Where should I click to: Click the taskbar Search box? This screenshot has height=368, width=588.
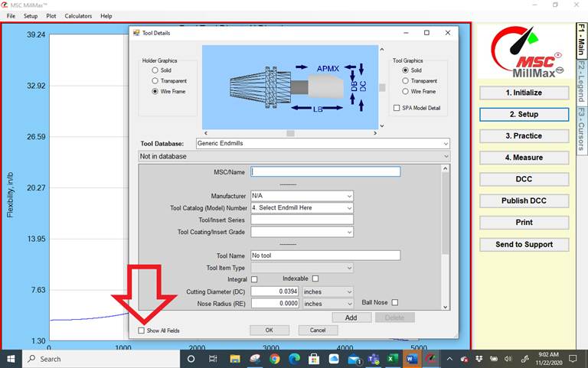tap(101, 359)
